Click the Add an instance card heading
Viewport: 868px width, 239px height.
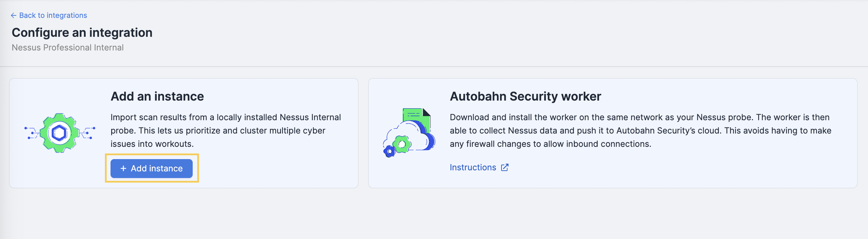point(157,96)
